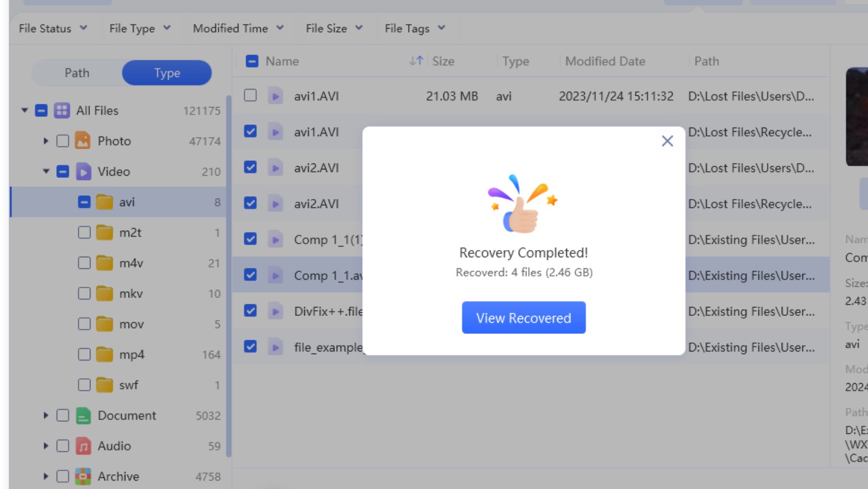This screenshot has width=868, height=489.
Task: Click the Modified Date column header
Action: click(x=605, y=61)
